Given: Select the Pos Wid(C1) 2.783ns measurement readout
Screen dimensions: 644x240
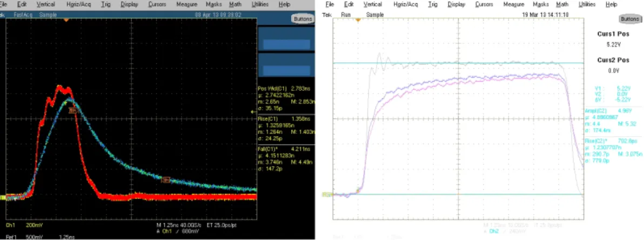Looking at the screenshot, I should 286,99.
